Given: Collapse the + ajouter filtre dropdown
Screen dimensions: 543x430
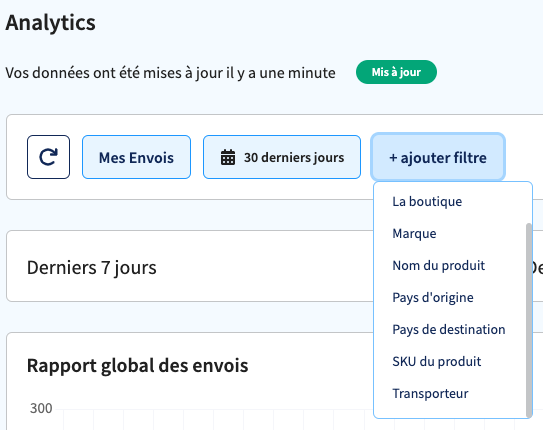Looking at the screenshot, I should point(438,157).
